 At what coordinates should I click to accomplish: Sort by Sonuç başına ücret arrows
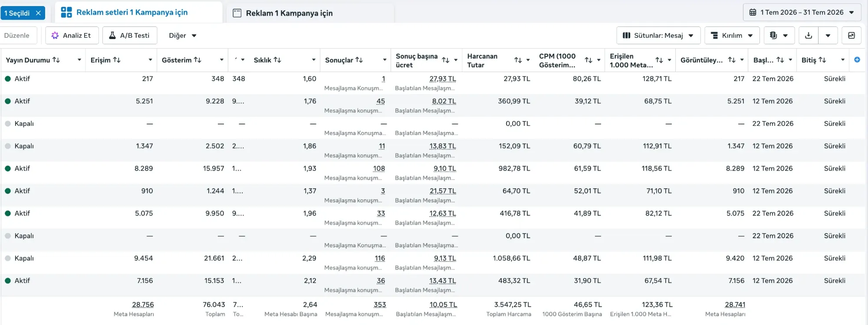pos(445,60)
